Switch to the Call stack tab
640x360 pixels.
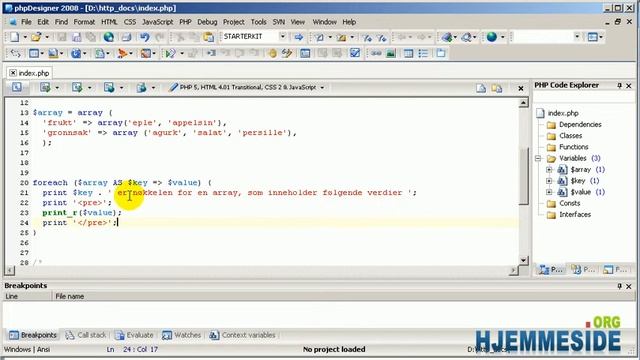pos(86,335)
